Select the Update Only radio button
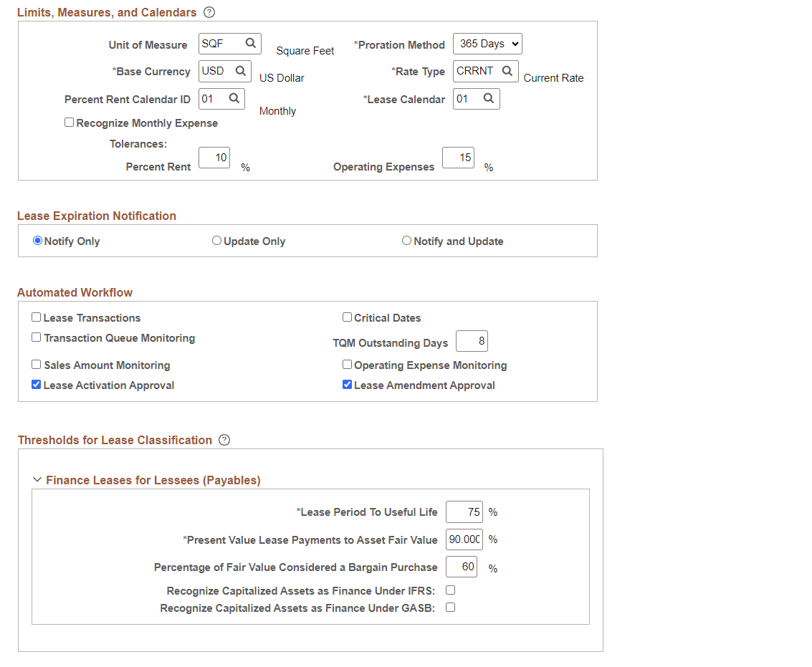This screenshot has height=667, width=812. tap(216, 240)
